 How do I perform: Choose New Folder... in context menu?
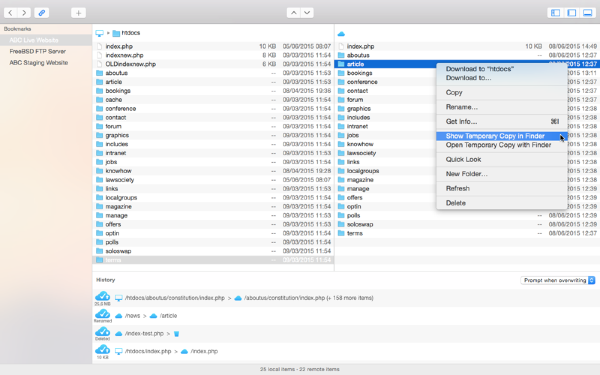coord(502,174)
